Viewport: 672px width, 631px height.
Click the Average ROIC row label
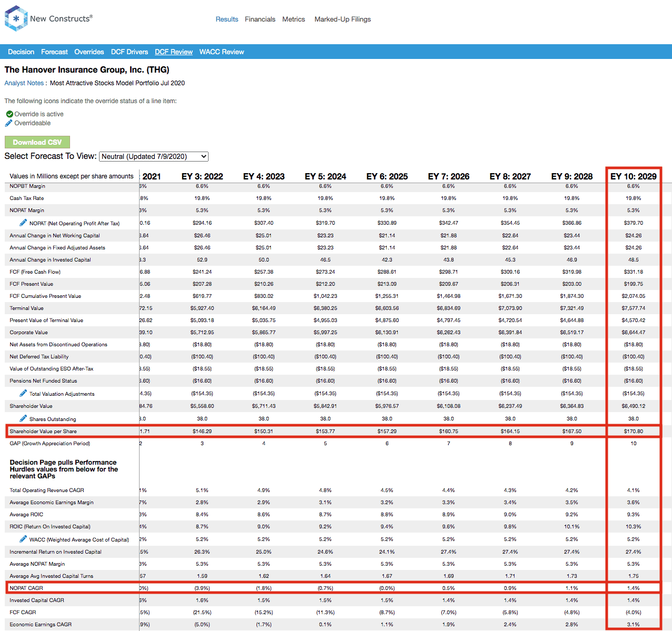(26, 514)
